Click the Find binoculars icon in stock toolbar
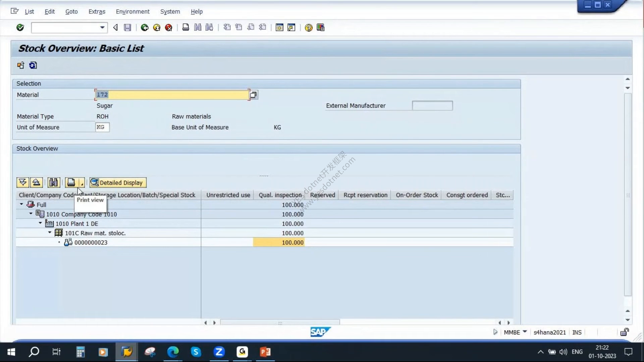This screenshot has height=362, width=644. point(53,182)
